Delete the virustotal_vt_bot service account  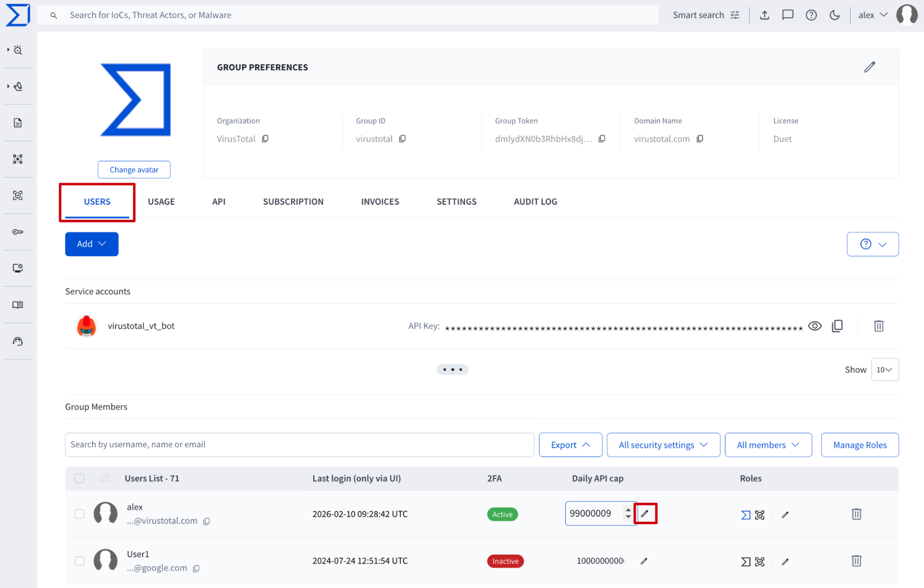point(878,325)
